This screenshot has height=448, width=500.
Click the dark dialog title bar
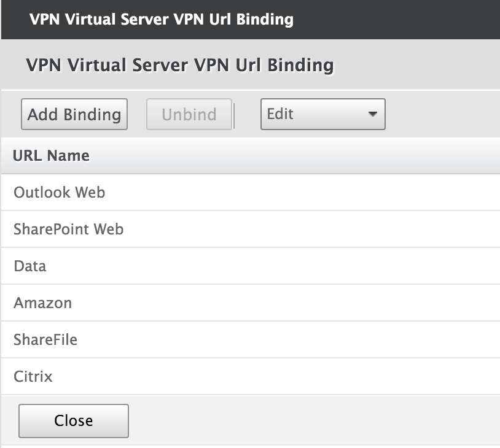click(250, 19)
